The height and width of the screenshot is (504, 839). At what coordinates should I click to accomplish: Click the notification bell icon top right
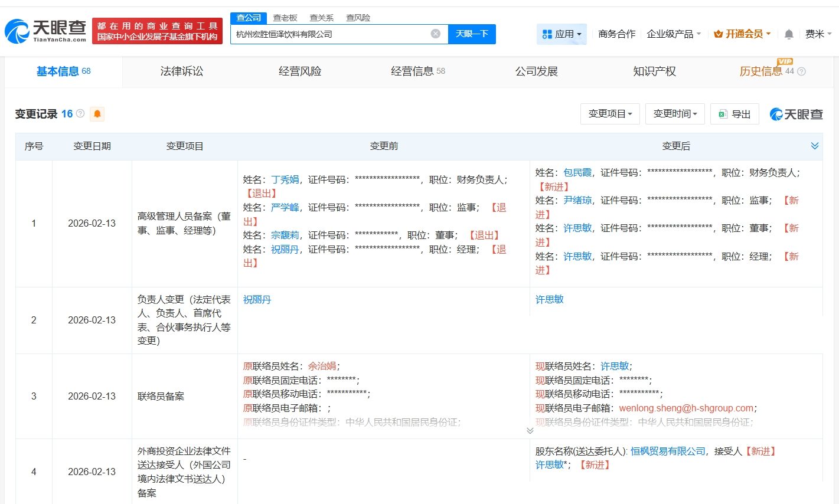pyautogui.click(x=788, y=34)
